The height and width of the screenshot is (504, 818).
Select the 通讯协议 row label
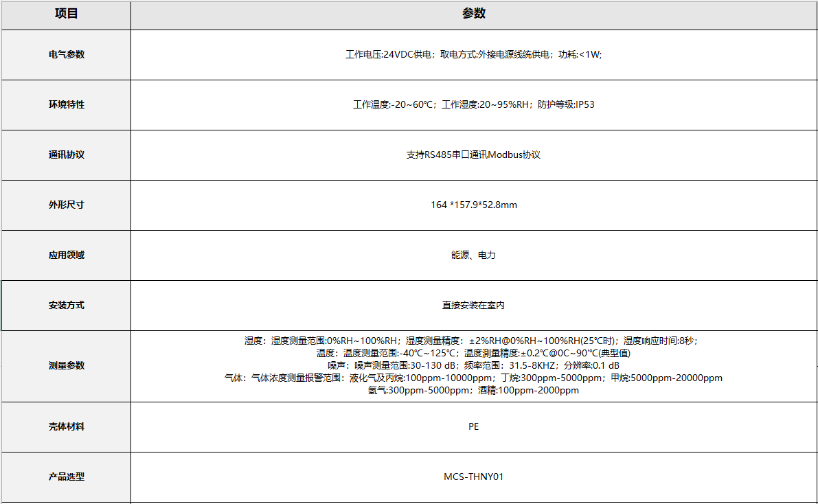point(65,155)
